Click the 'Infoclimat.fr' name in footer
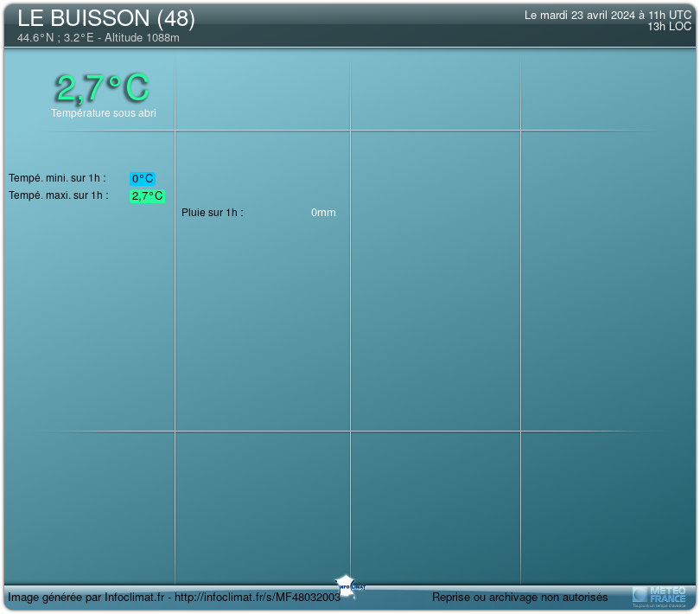The height and width of the screenshot is (614, 700). pyautogui.click(x=135, y=598)
